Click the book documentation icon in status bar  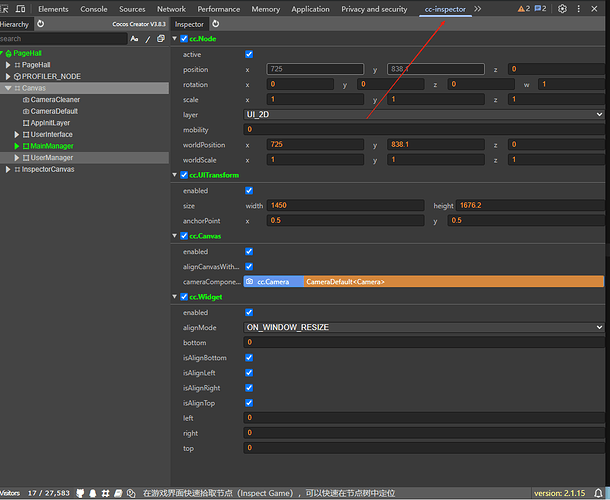point(118,493)
